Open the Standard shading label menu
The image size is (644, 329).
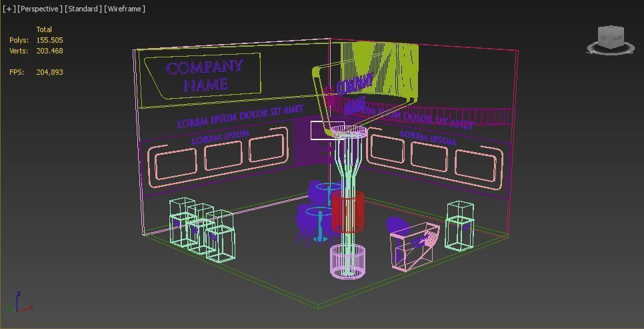(x=83, y=9)
